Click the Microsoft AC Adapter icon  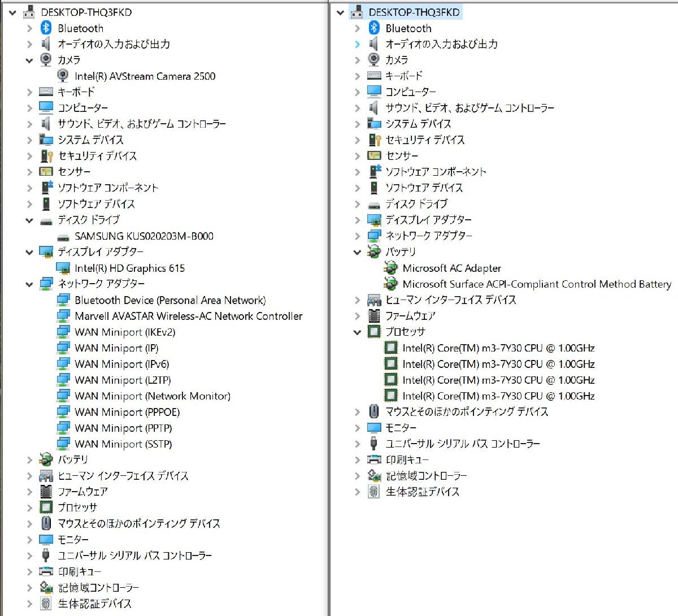pyautogui.click(x=391, y=268)
